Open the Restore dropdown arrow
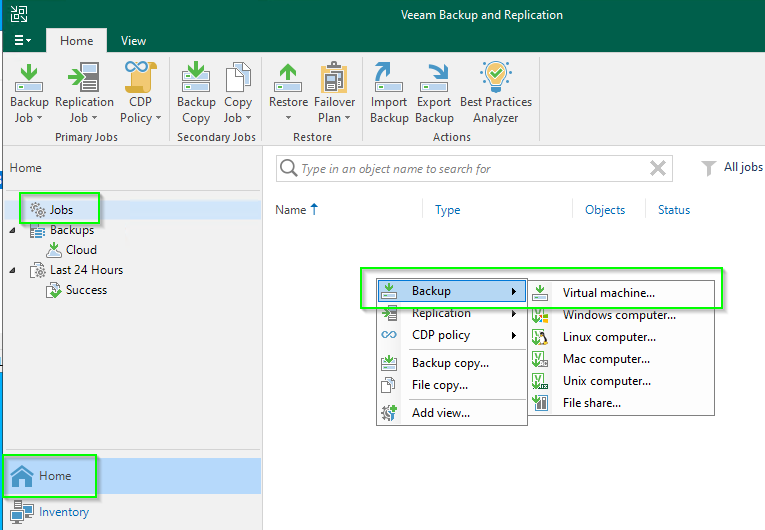The width and height of the screenshot is (765, 530). pyautogui.click(x=288, y=118)
